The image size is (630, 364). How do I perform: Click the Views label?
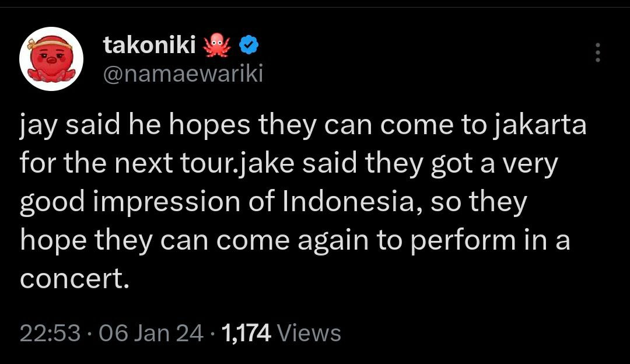point(309,333)
